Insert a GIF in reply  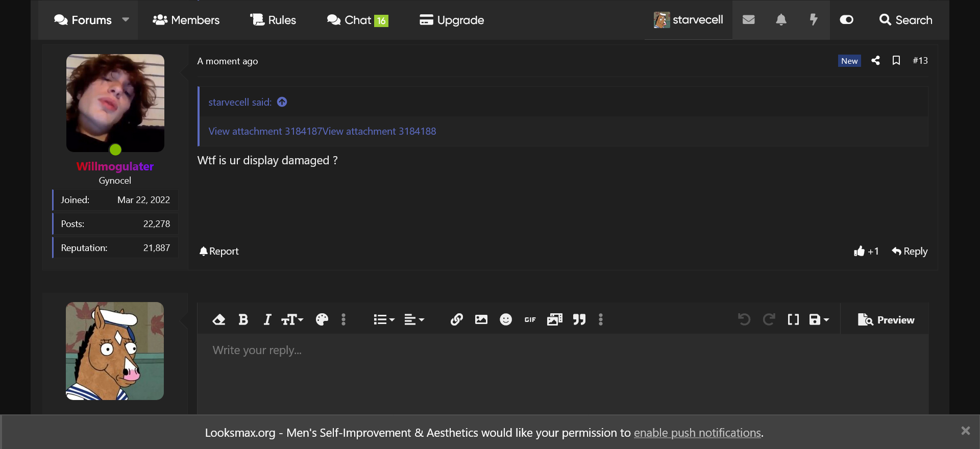point(530,320)
